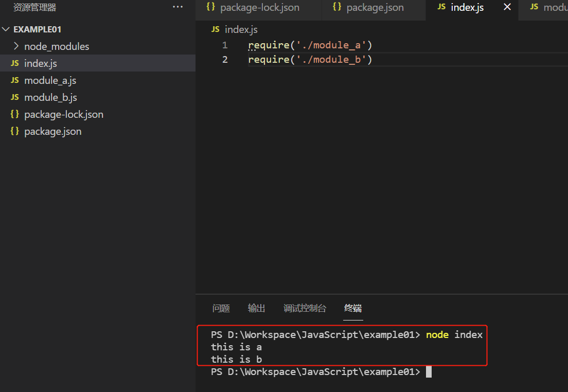
Task: Switch to the package.json editor tab
Action: [x=374, y=8]
